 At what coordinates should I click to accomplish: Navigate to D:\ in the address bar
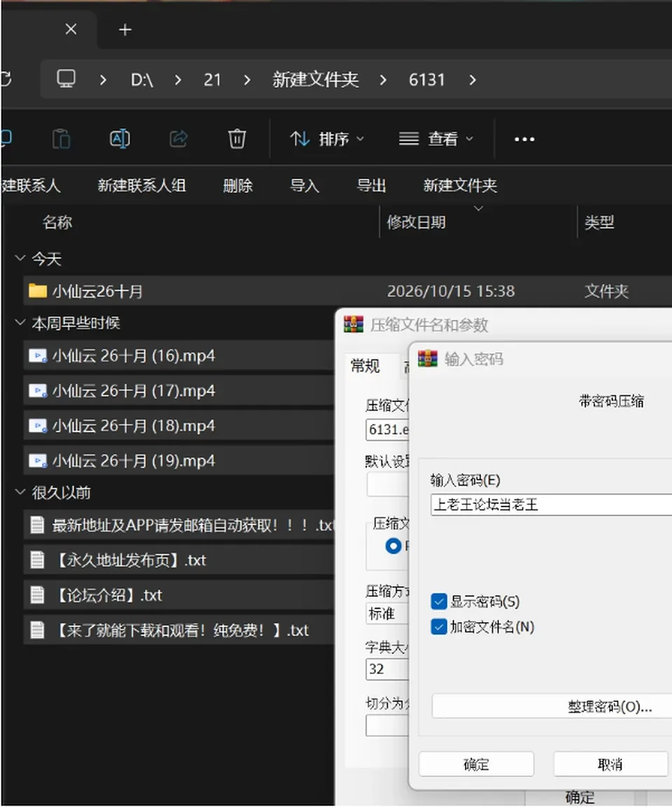pyautogui.click(x=142, y=80)
